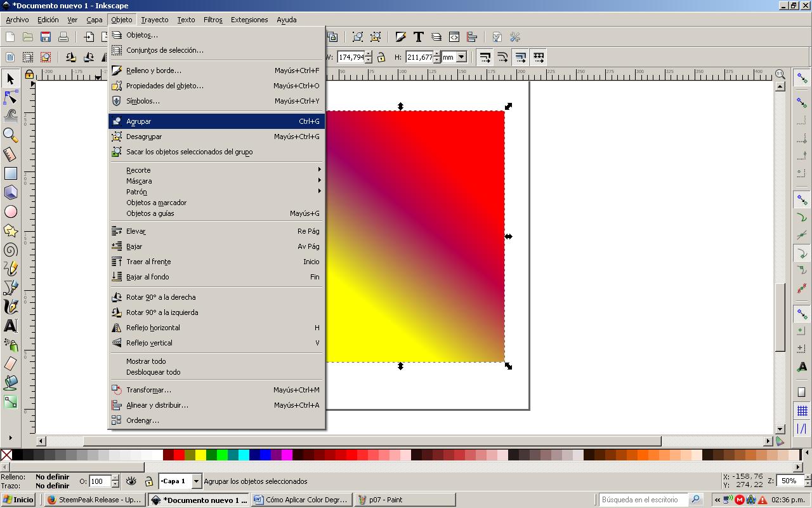The image size is (812, 508).
Task: Select the arrow Selector tool
Action: pos(10,79)
